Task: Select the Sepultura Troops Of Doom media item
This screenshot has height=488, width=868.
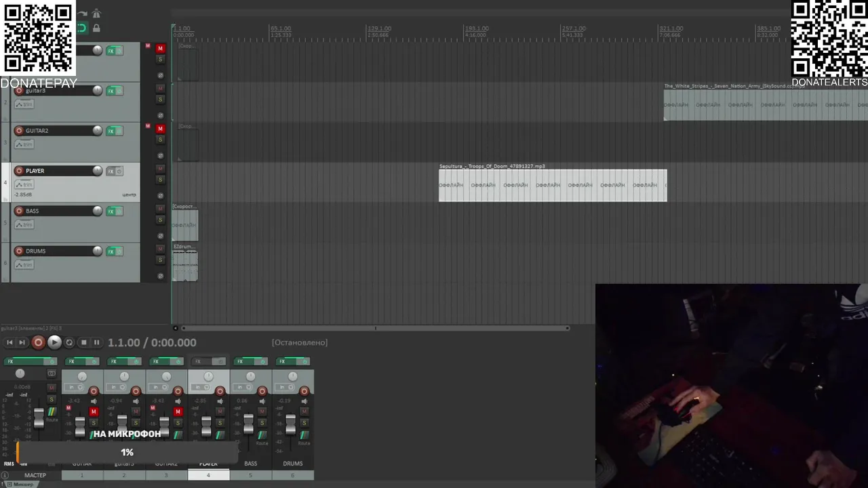Action: 553,185
